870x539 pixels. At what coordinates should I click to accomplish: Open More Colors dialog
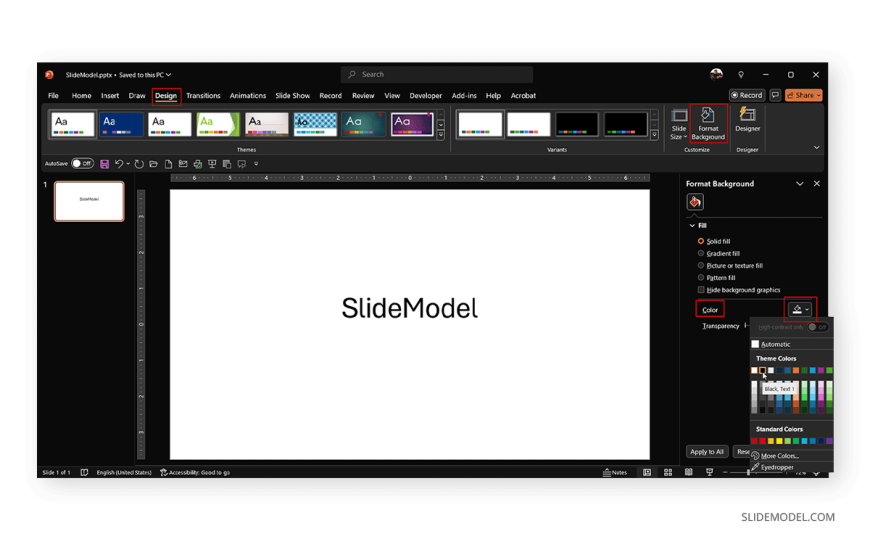pyautogui.click(x=780, y=456)
